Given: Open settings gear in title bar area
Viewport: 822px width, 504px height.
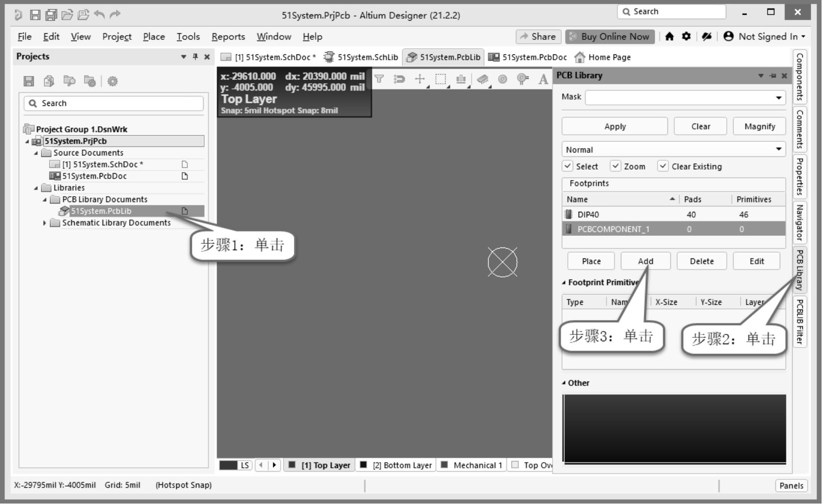Looking at the screenshot, I should (x=687, y=36).
